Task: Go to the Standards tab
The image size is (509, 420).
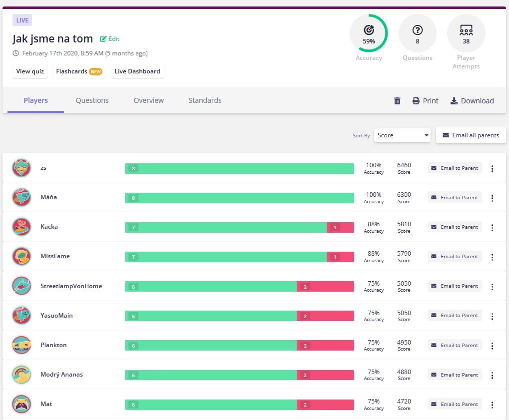Action: point(205,100)
